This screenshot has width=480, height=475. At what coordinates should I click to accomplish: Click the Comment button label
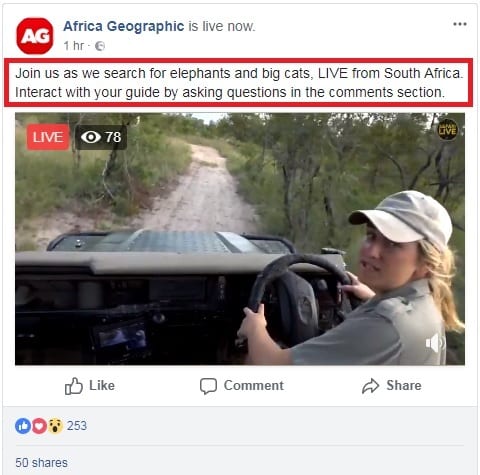pos(254,386)
